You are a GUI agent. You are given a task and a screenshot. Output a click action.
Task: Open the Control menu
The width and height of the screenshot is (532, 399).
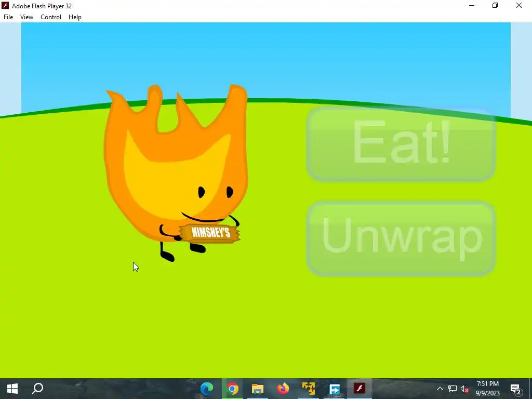point(51,17)
